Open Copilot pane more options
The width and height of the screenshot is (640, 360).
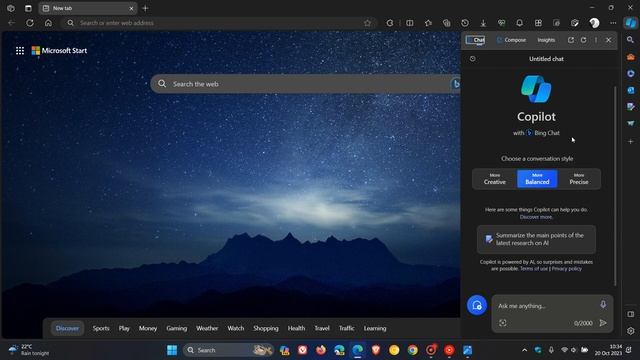coord(596,40)
